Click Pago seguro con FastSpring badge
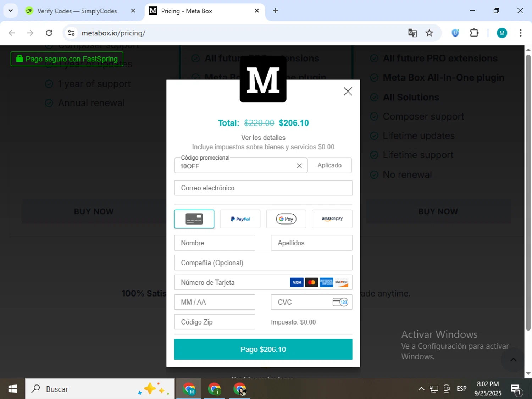532x399 pixels. tap(67, 59)
